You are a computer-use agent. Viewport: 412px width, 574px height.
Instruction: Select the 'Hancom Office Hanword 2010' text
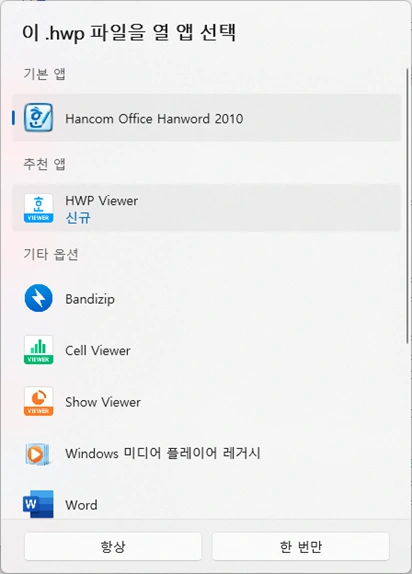point(154,119)
